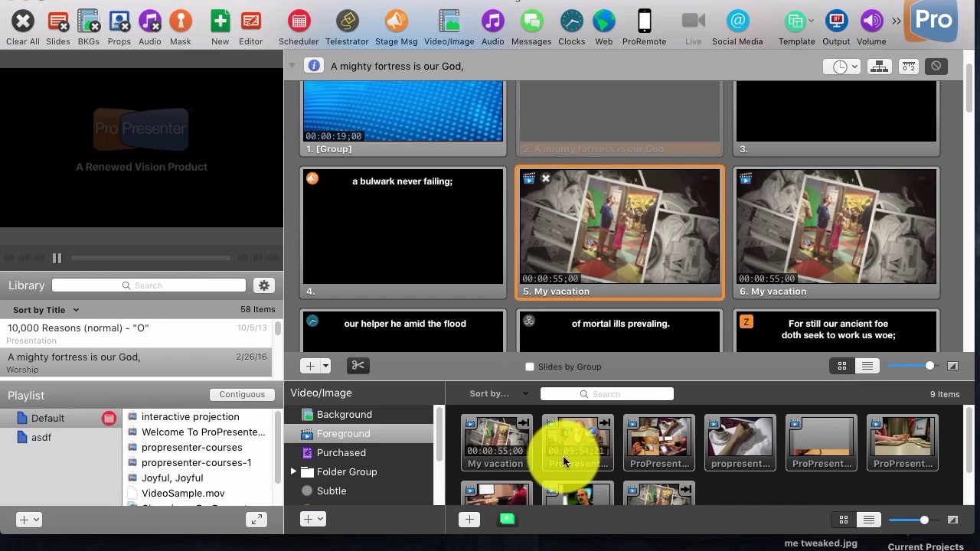
Task: Open interactive projection playlist item
Action: (x=190, y=417)
